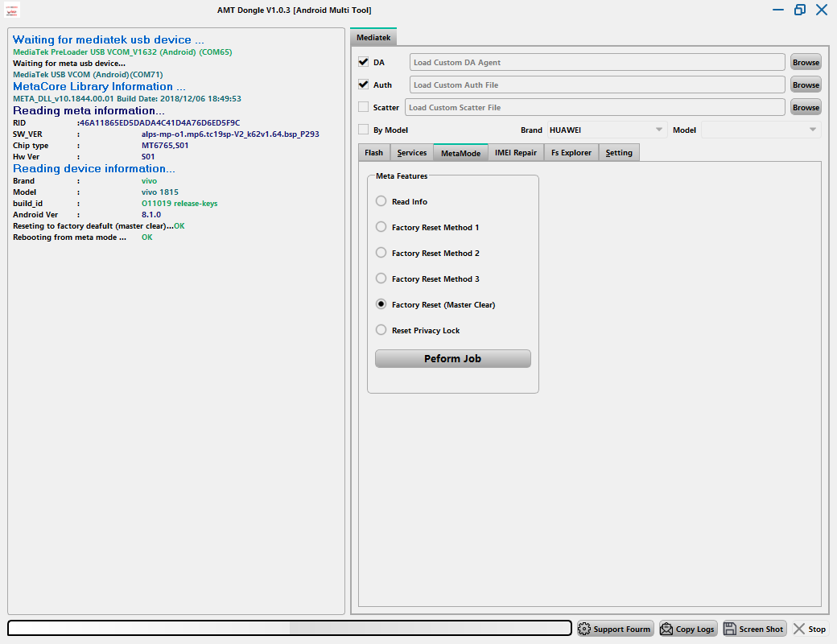Uncheck the DA checkbox
Viewport: 837px width, 644px height.
(364, 62)
